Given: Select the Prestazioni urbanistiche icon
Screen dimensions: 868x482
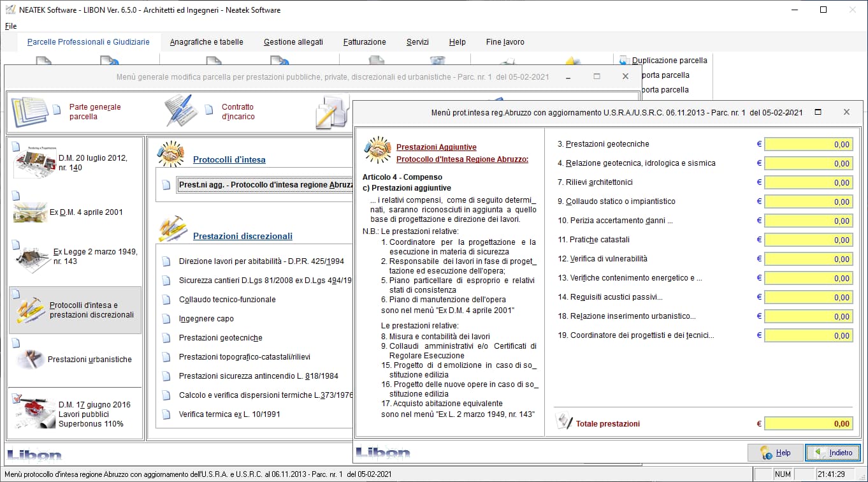Looking at the screenshot, I should [x=29, y=359].
